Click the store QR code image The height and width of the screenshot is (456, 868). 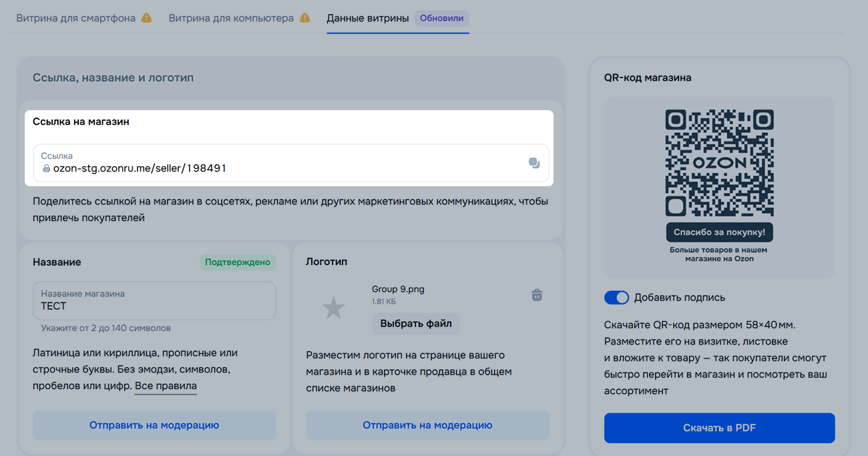[x=719, y=163]
